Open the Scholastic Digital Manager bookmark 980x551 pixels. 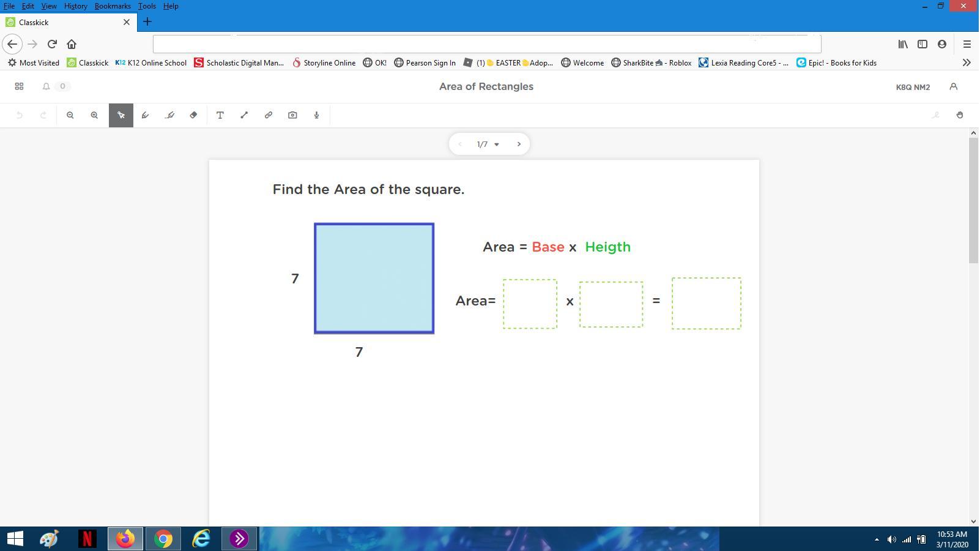[239, 62]
